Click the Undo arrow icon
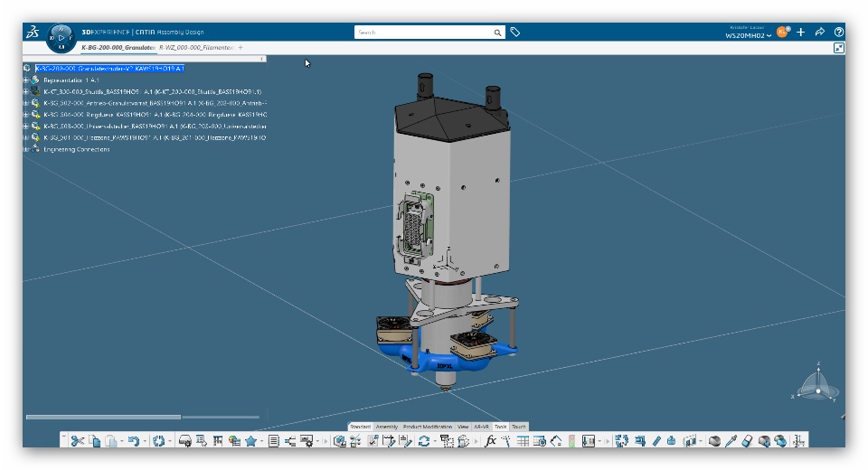 pyautogui.click(x=132, y=441)
